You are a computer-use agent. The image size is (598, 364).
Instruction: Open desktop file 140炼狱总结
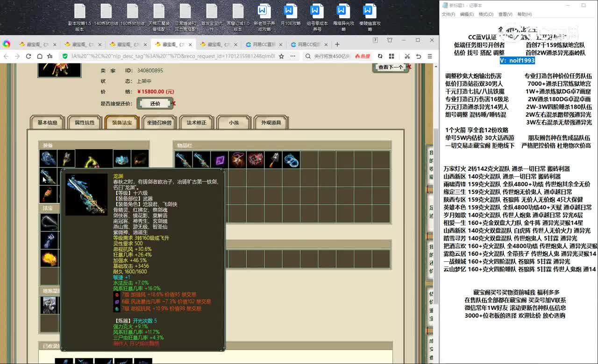point(106,15)
